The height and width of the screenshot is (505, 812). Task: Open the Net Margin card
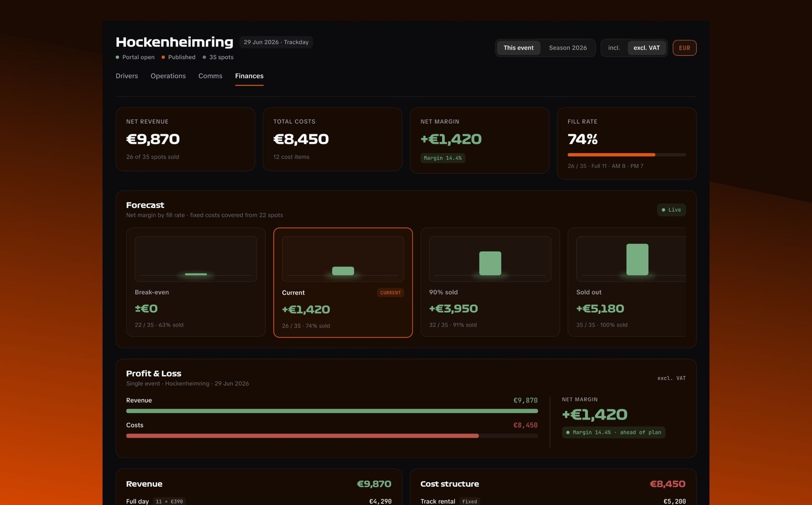click(480, 140)
